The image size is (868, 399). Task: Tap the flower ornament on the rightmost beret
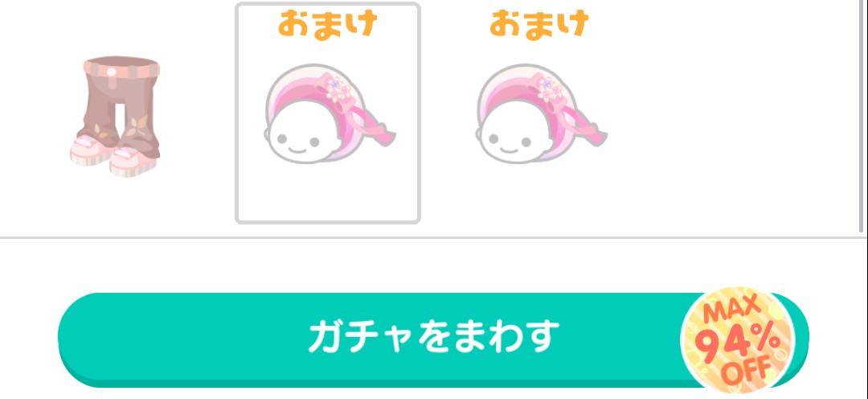549,88
